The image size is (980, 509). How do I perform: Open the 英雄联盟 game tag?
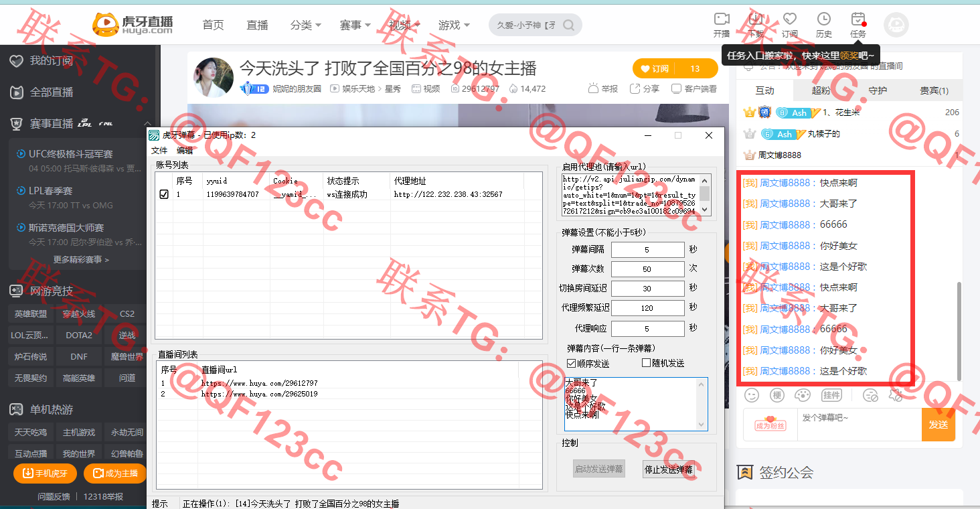tap(31, 313)
